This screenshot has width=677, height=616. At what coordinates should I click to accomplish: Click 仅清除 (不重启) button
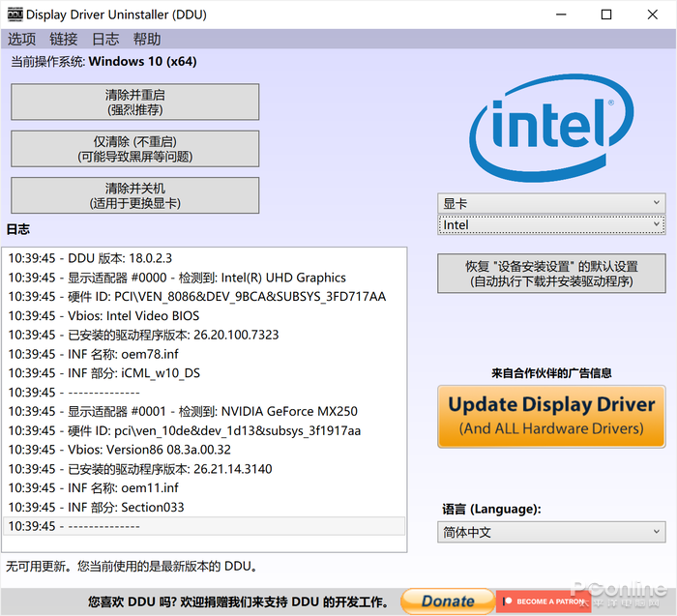(134, 149)
